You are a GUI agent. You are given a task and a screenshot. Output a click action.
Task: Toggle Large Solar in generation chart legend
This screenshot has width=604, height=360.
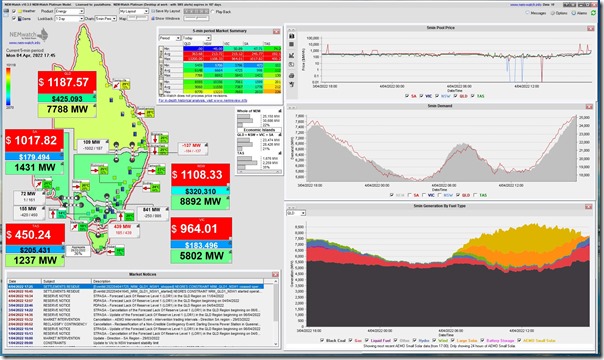point(453,340)
